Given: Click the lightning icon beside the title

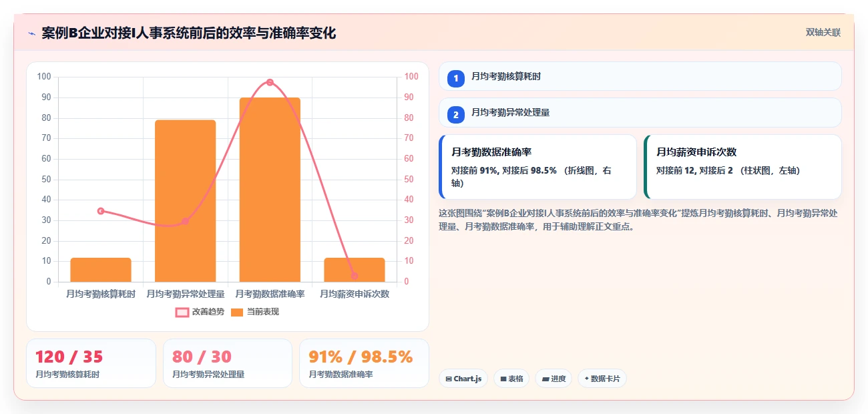Looking at the screenshot, I should tap(31, 33).
